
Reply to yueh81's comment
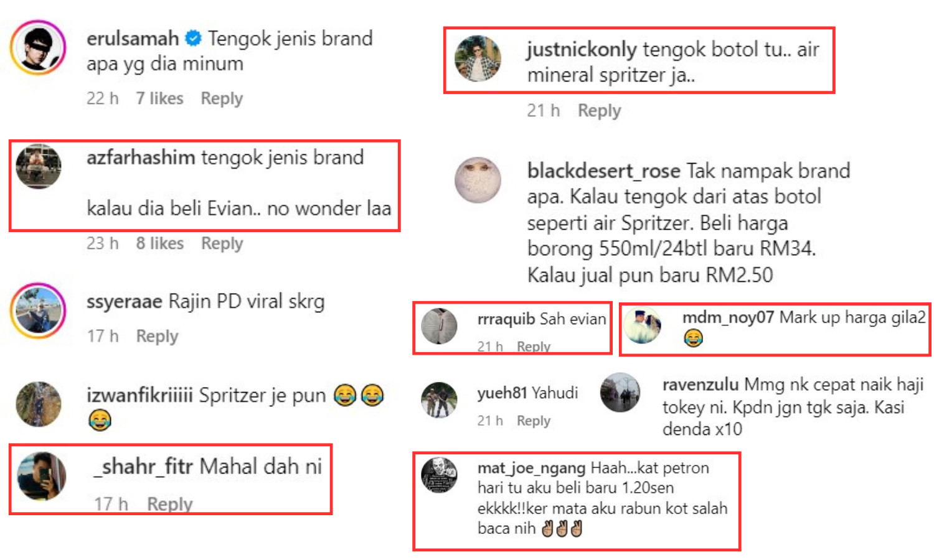[534, 421]
